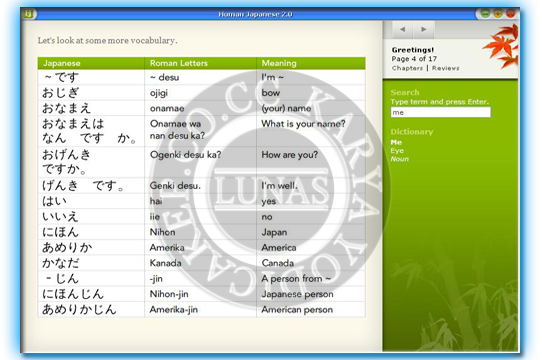
Task: Click the 'Page 4 of 17' indicator
Action: pyautogui.click(x=414, y=59)
